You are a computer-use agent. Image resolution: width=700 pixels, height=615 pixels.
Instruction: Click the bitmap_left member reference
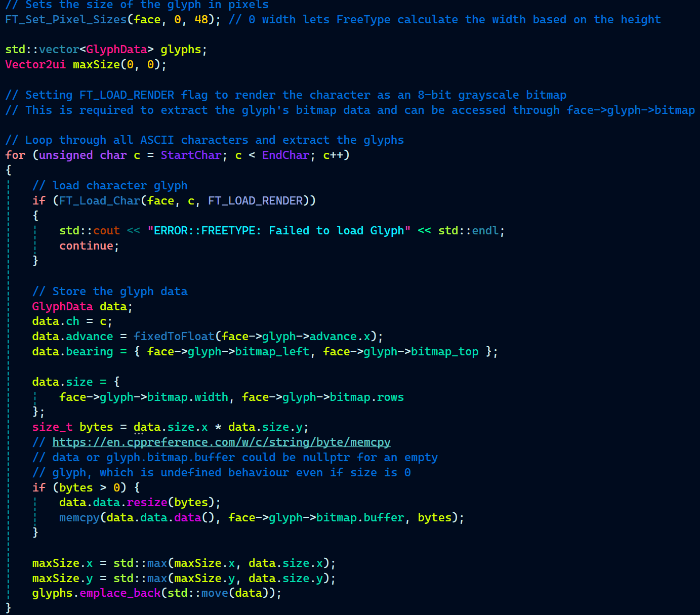click(x=272, y=352)
